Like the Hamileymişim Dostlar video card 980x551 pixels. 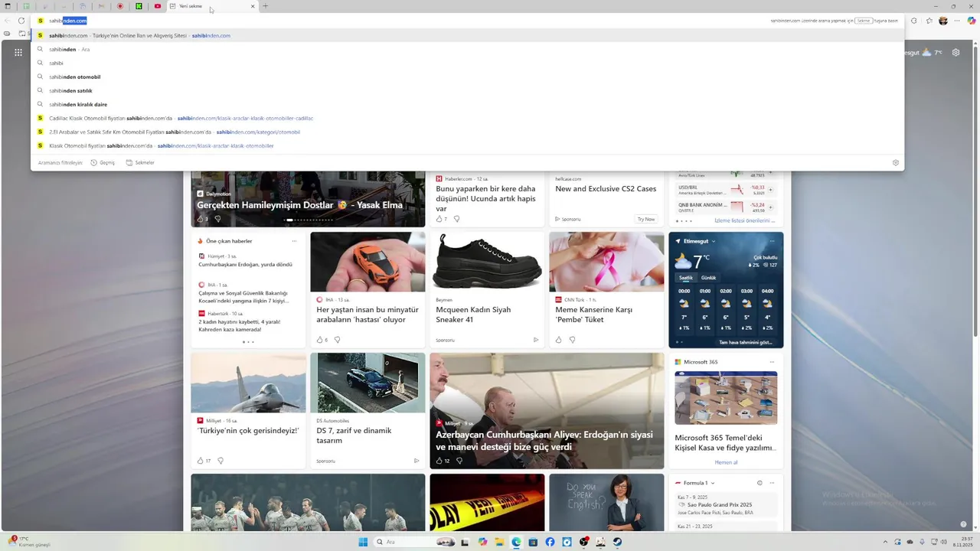202,219
